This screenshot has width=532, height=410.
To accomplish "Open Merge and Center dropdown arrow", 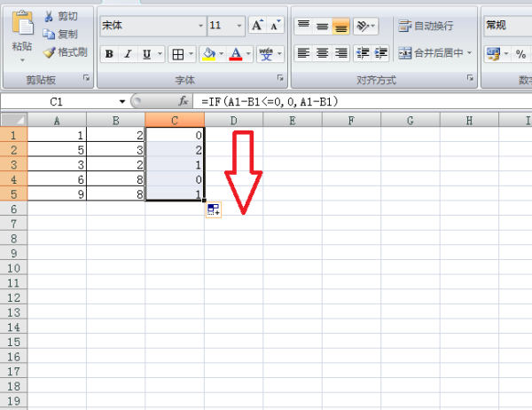I will coord(470,53).
